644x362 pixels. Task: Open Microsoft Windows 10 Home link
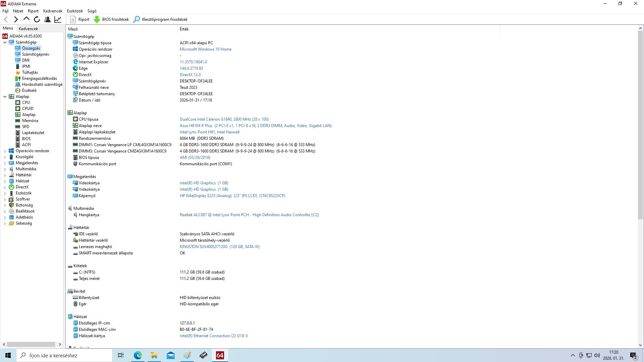[x=205, y=49]
